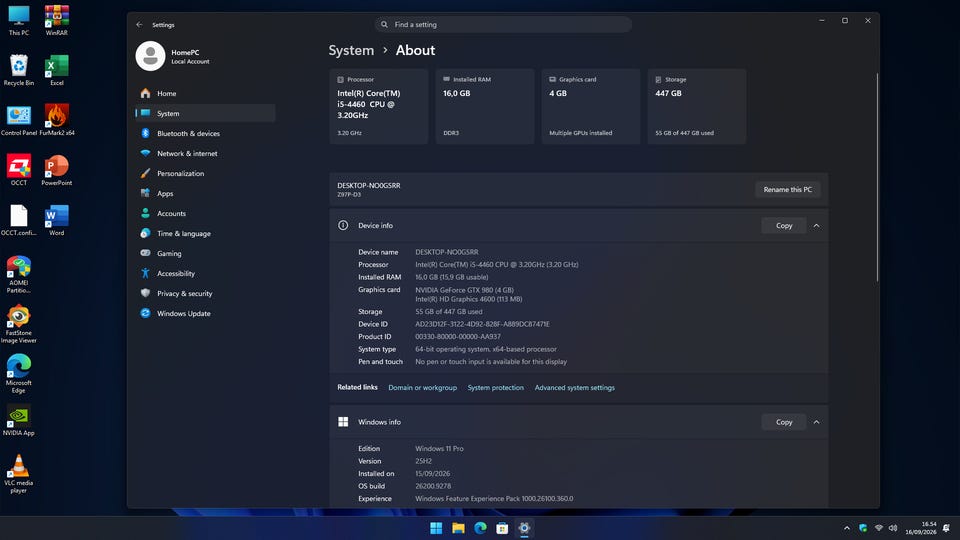Screen dimensions: 960x540
Task: Open the Recycle Bin icon
Action: point(19,70)
